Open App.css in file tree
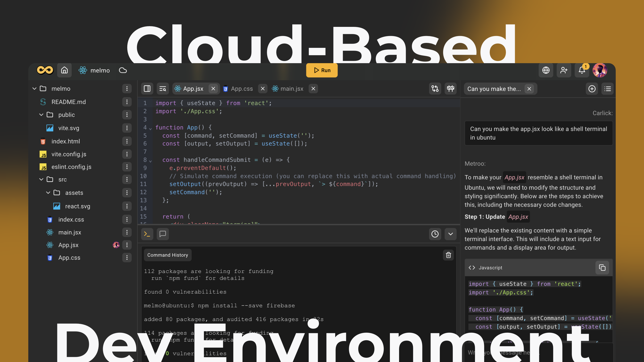Image resolution: width=644 pixels, height=362 pixels. (x=69, y=258)
